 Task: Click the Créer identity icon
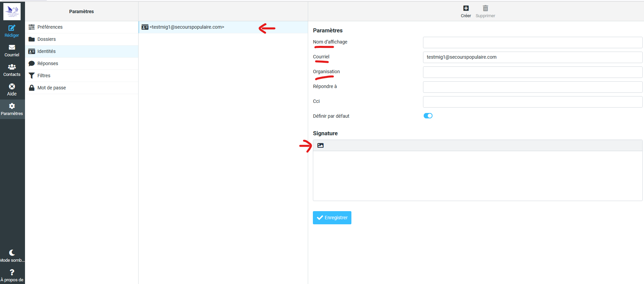pyautogui.click(x=466, y=8)
